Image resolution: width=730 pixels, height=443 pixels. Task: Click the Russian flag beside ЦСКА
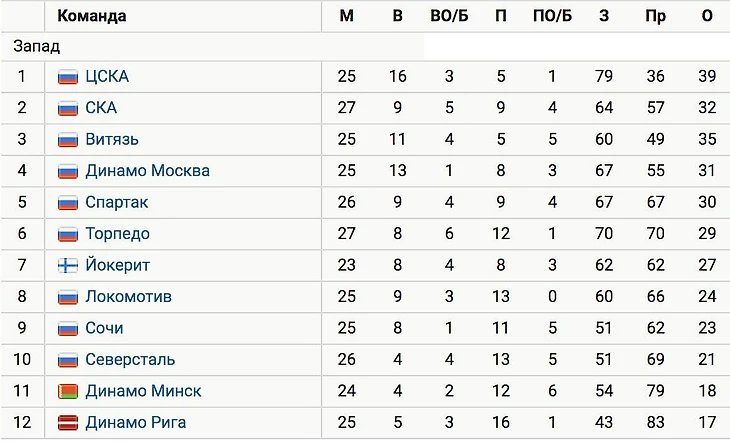tap(68, 77)
